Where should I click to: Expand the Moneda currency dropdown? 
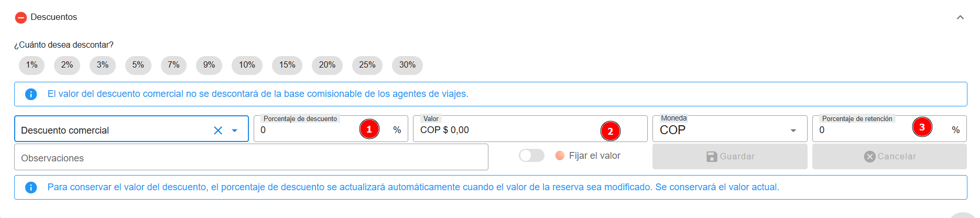(x=793, y=130)
